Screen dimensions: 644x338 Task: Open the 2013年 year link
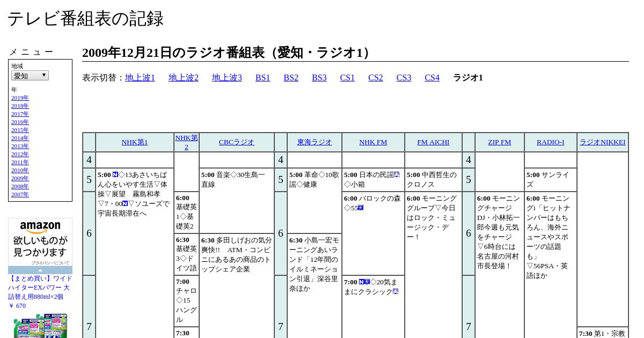[20, 146]
